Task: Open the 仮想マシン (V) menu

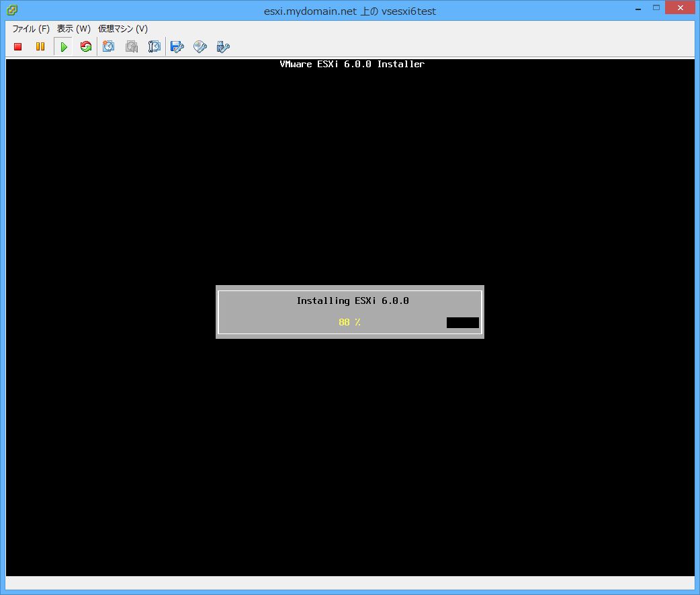Action: click(x=123, y=29)
